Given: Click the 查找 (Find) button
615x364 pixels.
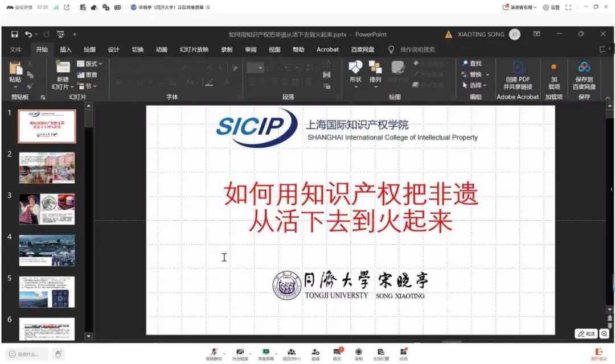Looking at the screenshot, I should [472, 63].
